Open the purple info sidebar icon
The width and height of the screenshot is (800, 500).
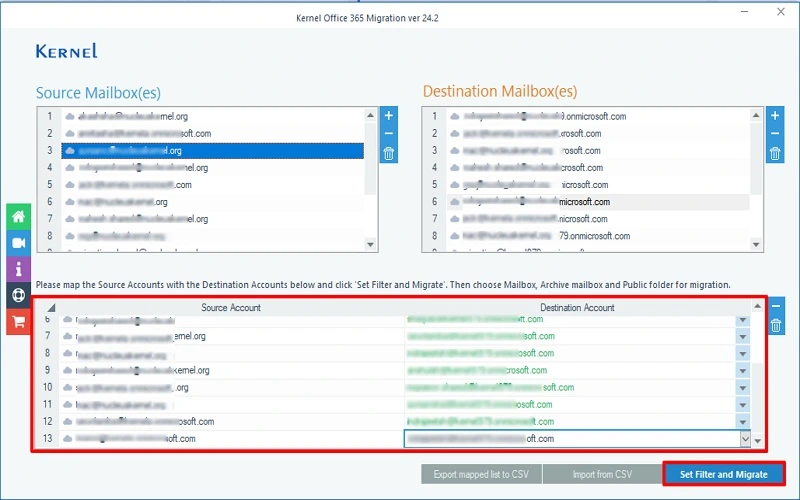click(x=18, y=268)
